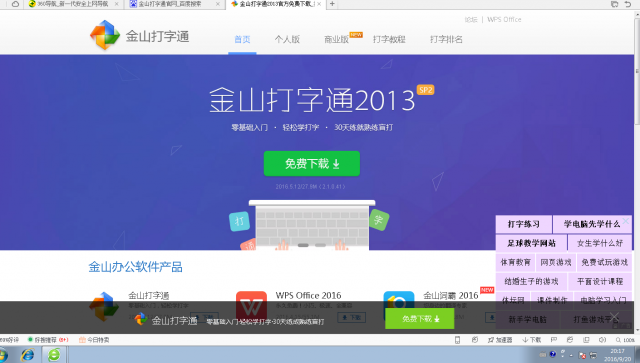
Task: Close the bottom dark download banner
Action: 614,316
